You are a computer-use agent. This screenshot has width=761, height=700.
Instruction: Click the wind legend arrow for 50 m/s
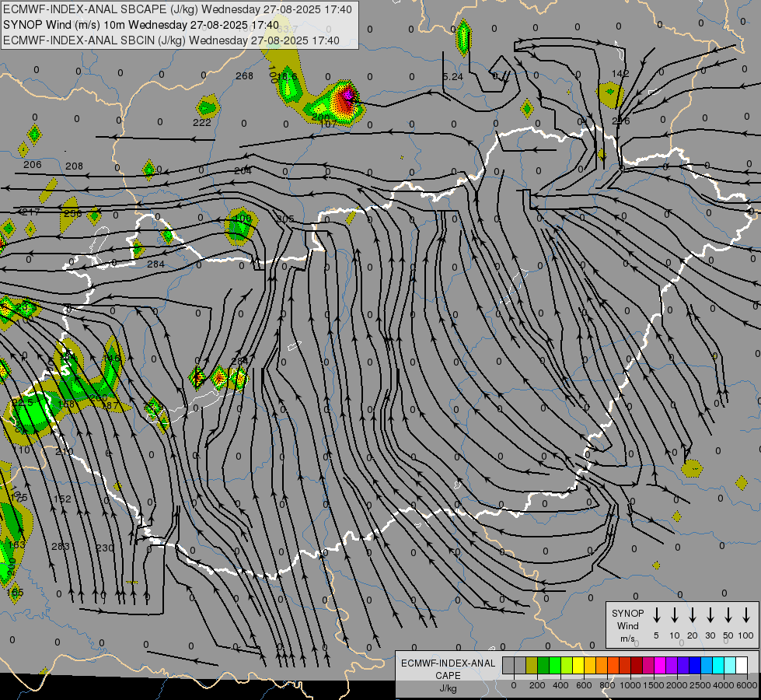728,615
